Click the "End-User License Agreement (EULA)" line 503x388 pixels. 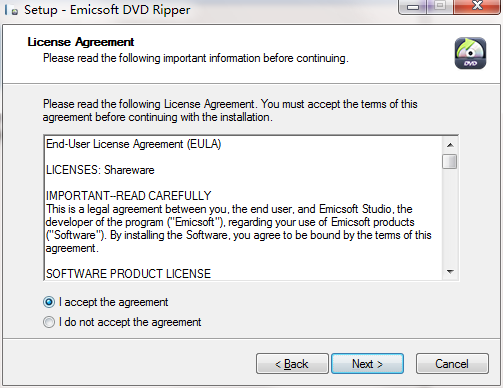(x=134, y=144)
